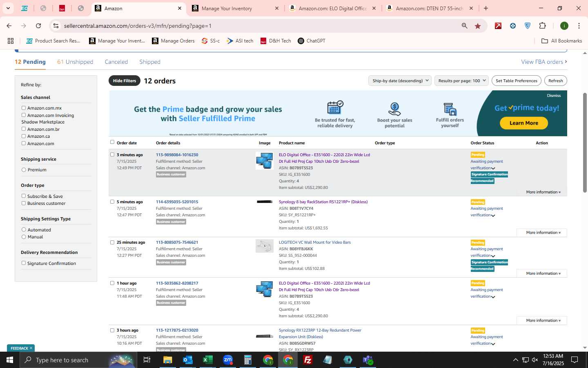Open Microsoft Teams from the taskbar
Screen dimensions: 588x368
tap(368, 360)
